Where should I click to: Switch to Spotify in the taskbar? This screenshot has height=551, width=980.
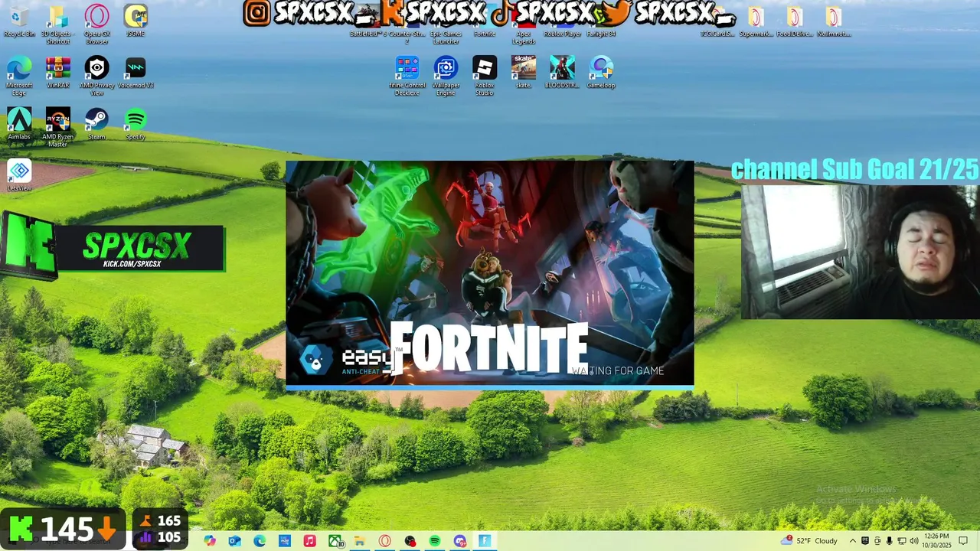pyautogui.click(x=435, y=541)
